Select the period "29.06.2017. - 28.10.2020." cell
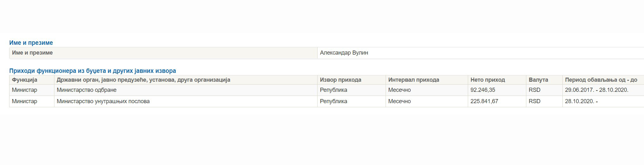 point(597,90)
